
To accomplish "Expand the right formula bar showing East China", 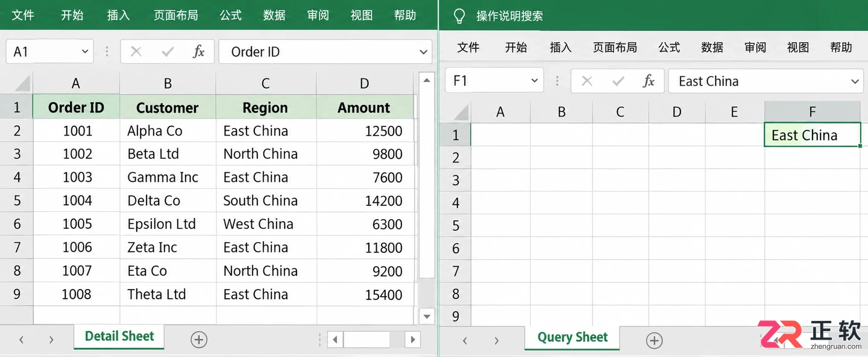I will [855, 81].
